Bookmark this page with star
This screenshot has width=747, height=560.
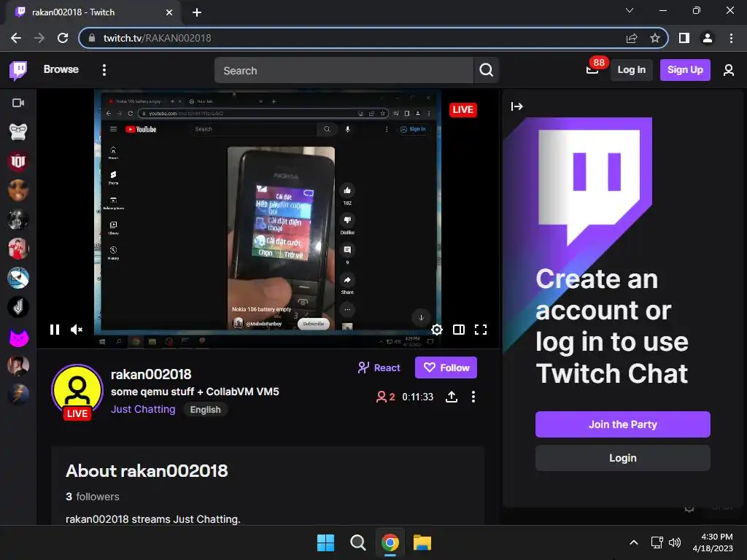click(655, 38)
